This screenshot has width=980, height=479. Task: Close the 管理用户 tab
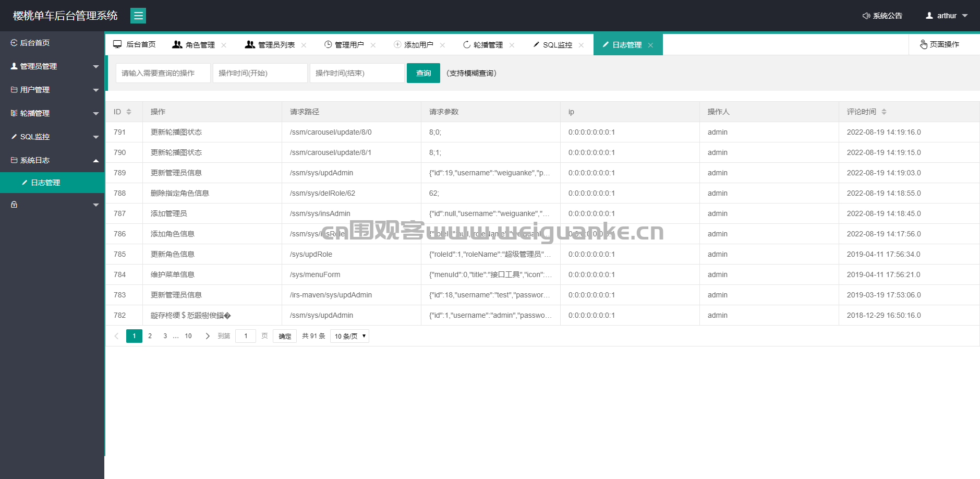373,45
